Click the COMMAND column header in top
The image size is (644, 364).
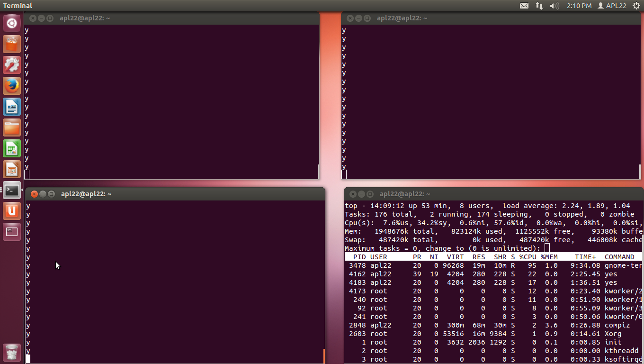point(619,257)
